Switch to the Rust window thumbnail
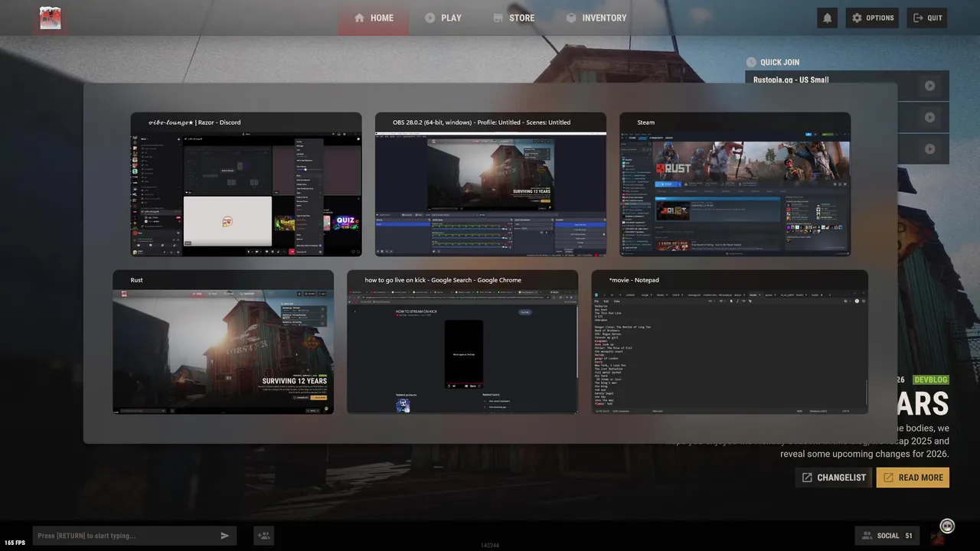Image resolution: width=980 pixels, height=551 pixels. click(223, 342)
